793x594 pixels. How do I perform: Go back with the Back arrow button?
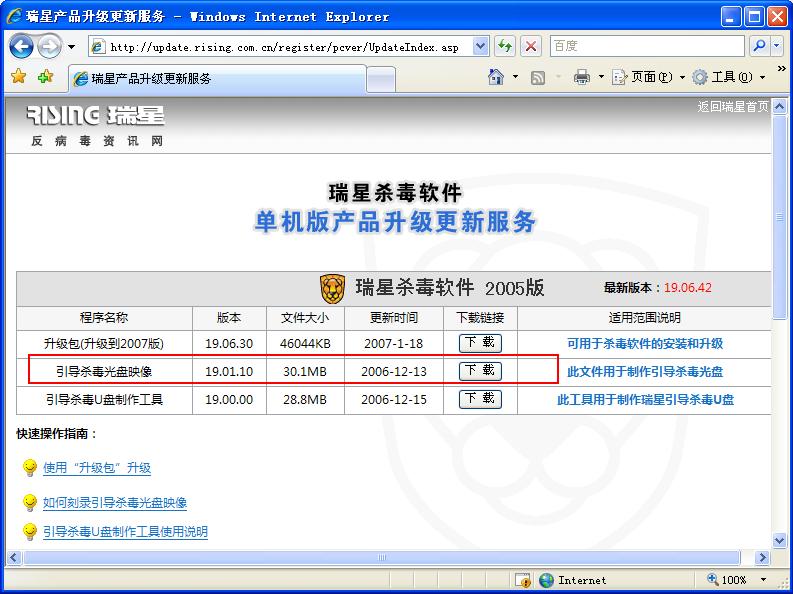click(x=21, y=47)
